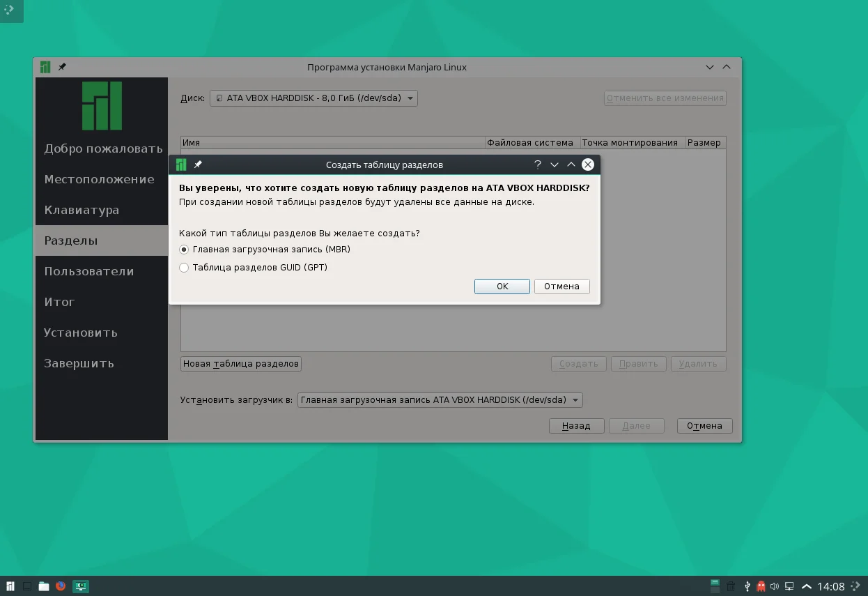Viewport: 868px width, 596px height.
Task: Select Местоположение step in sidebar
Action: click(102, 179)
